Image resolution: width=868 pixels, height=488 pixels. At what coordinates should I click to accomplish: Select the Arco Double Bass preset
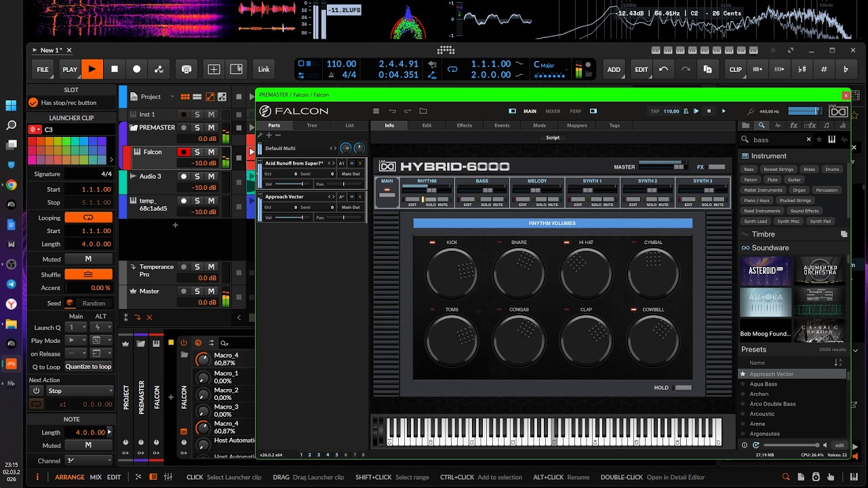pos(772,404)
